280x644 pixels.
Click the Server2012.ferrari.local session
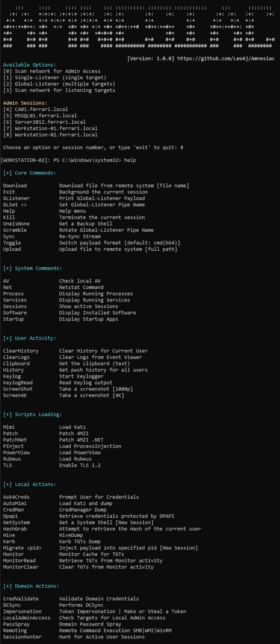click(x=44, y=122)
